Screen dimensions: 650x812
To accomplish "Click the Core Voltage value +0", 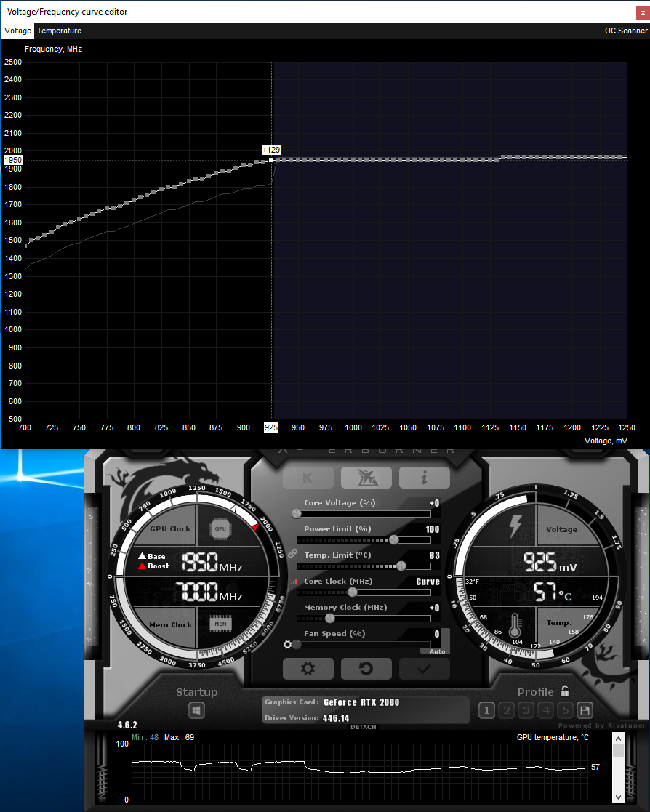I will (x=435, y=503).
